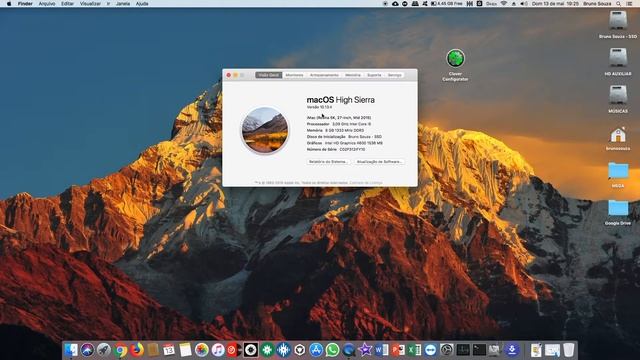Screen dimensions: 640x360
Task: Open Terminal from the Dock
Action: 479,350
